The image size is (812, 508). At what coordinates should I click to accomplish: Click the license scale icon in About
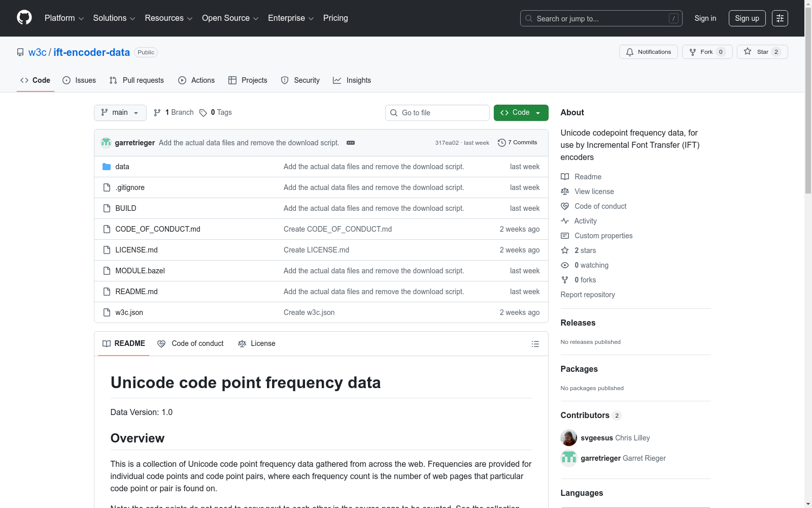point(565,192)
